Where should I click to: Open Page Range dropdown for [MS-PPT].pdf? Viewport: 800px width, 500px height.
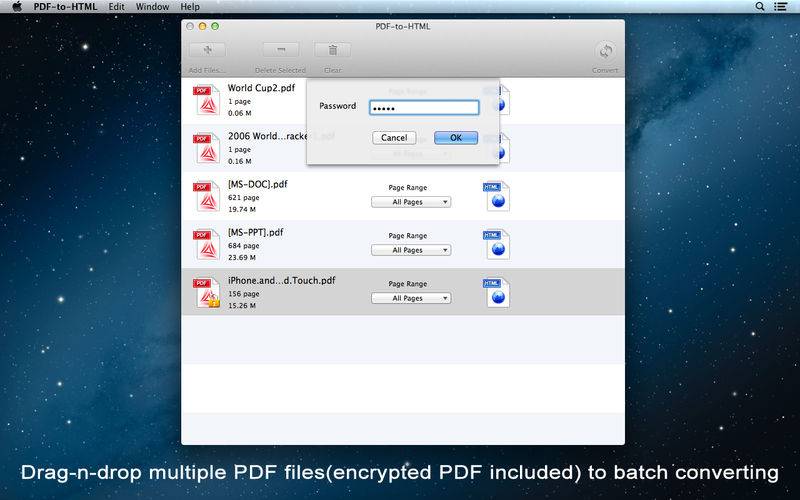[x=411, y=250]
